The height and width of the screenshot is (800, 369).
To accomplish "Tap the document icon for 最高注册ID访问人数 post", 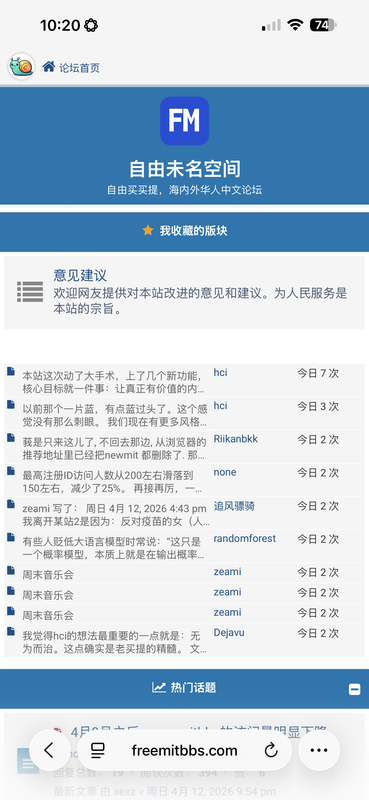I will pos(11,471).
